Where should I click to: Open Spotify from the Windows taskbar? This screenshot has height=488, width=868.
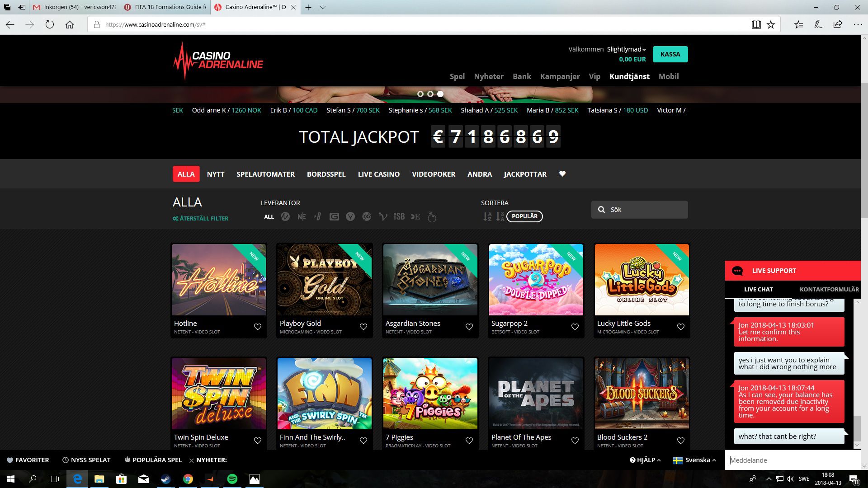[232, 479]
